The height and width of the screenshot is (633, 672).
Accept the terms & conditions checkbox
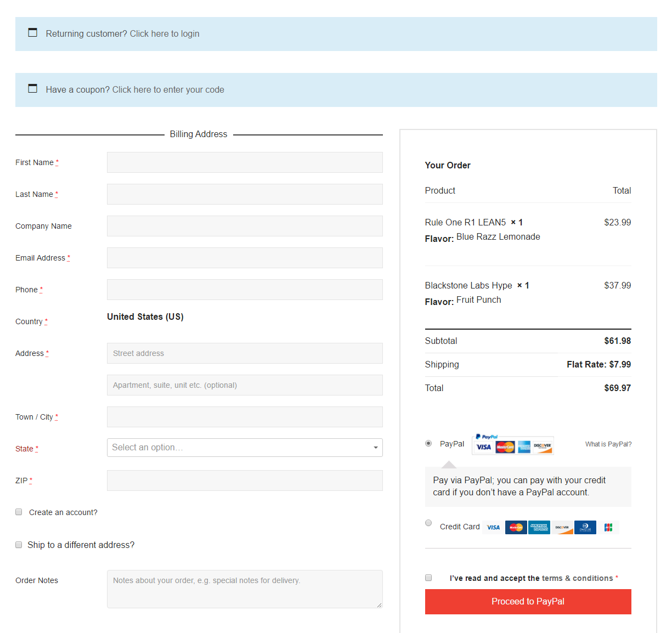pyautogui.click(x=428, y=578)
